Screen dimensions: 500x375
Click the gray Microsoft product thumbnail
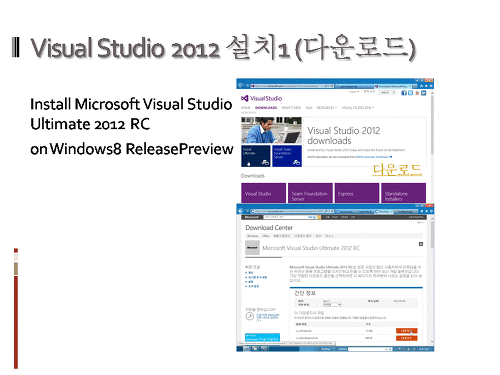(252, 248)
